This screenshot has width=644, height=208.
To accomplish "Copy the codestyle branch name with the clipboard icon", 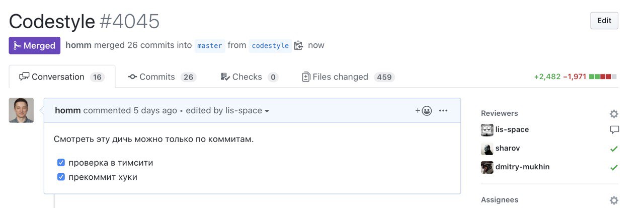I will (299, 45).
